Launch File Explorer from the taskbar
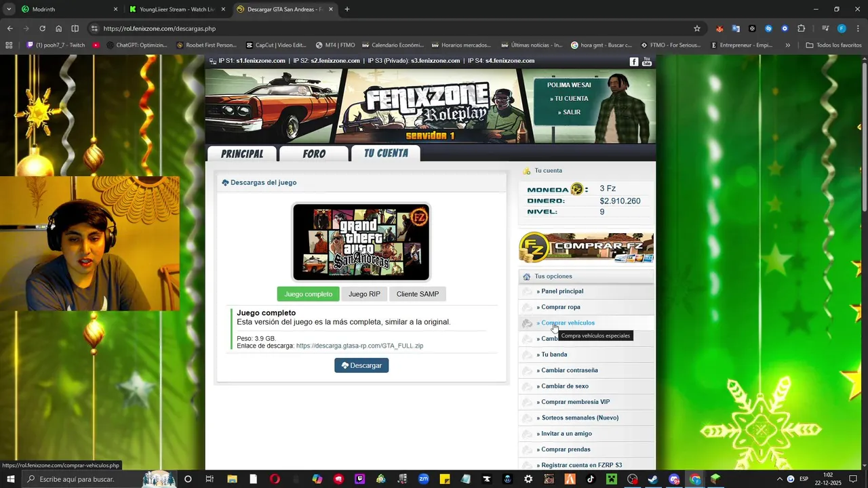 coord(232,479)
